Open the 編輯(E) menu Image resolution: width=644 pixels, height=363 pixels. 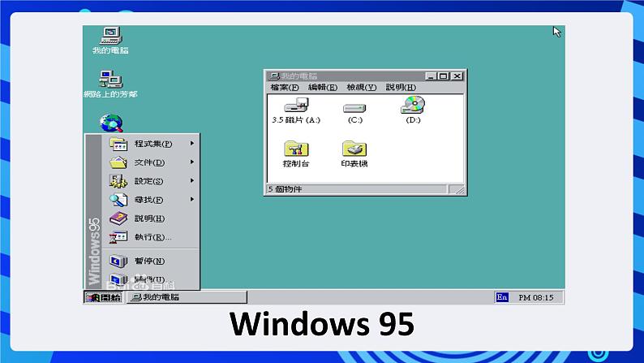click(322, 87)
